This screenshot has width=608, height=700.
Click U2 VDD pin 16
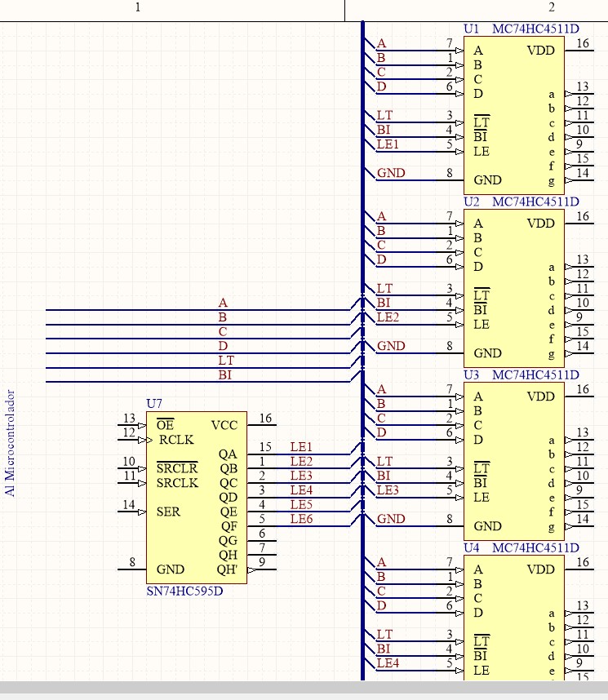pos(579,224)
